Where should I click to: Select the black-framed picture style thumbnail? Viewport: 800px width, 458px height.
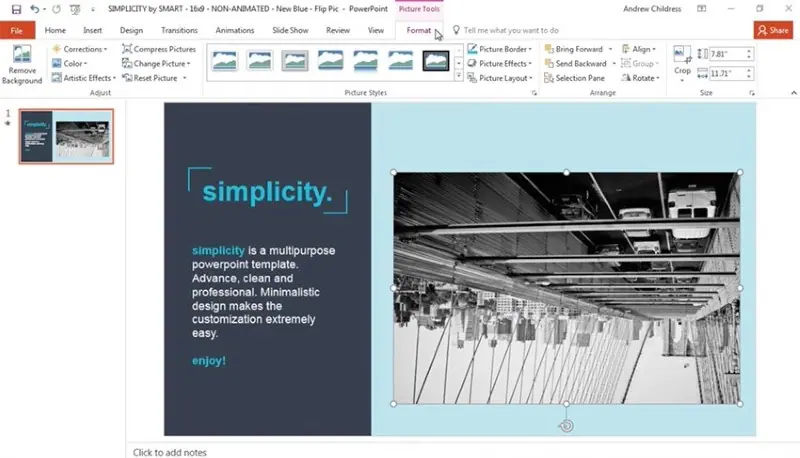click(436, 61)
